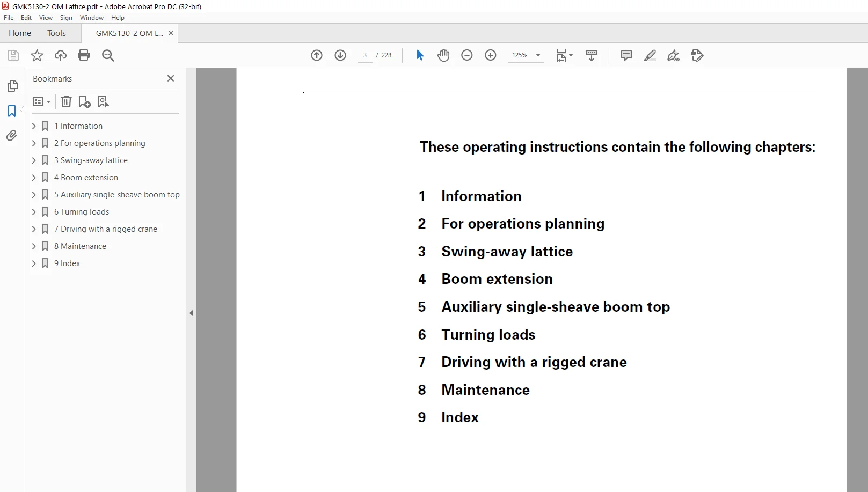The image size is (868, 492).
Task: Go to previous page arrow
Action: coord(317,55)
